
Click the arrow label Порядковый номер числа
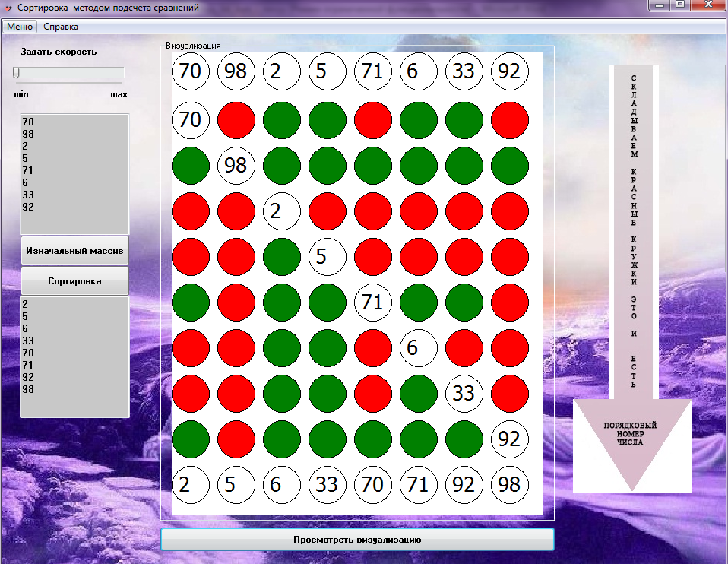pyautogui.click(x=630, y=433)
